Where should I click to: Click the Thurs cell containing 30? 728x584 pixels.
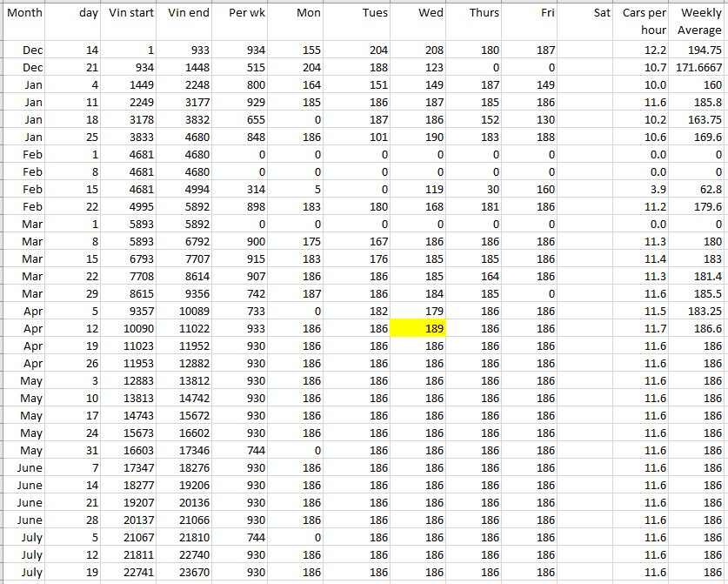coord(473,189)
